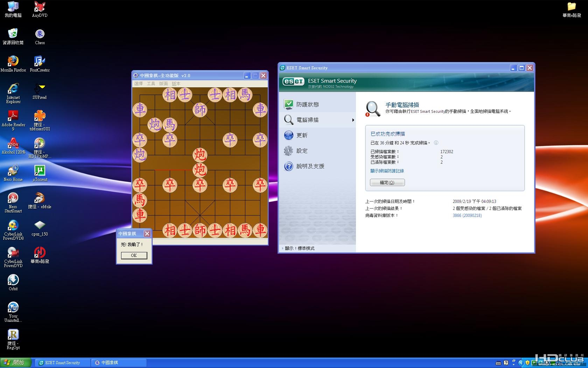Launch Adobe Reader 9 icon
The image size is (588, 368).
point(13,121)
